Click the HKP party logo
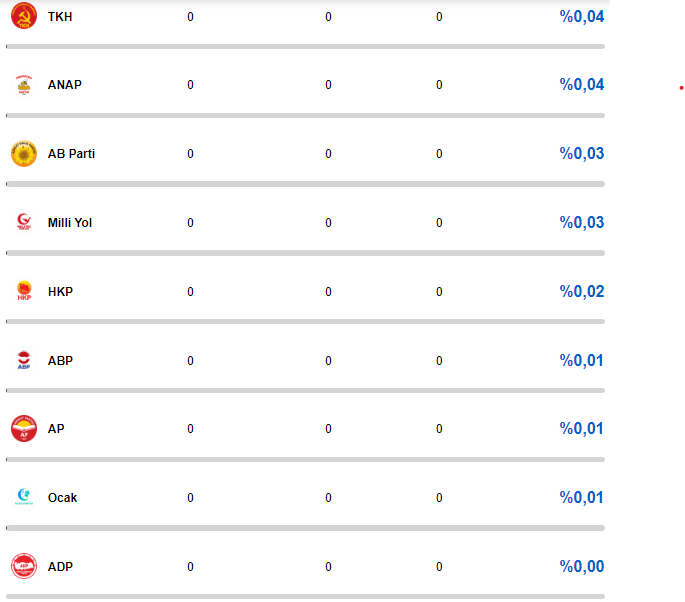Image resolution: width=685 pixels, height=602 pixels. coord(24,291)
